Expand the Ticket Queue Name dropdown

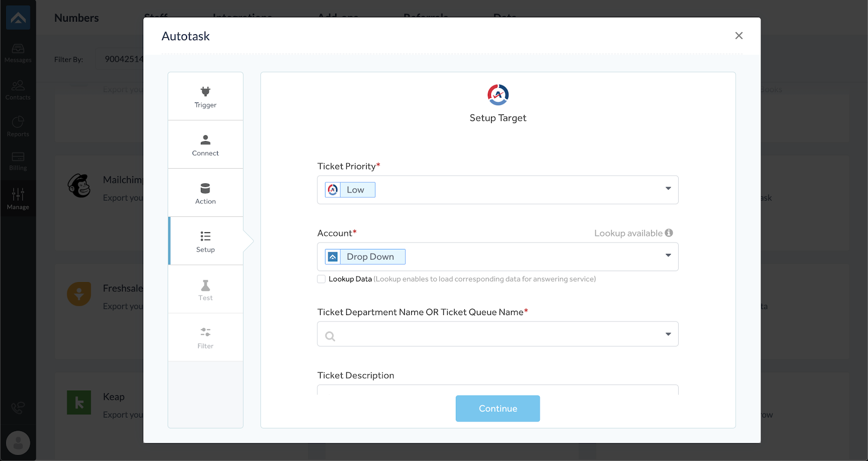click(x=668, y=334)
